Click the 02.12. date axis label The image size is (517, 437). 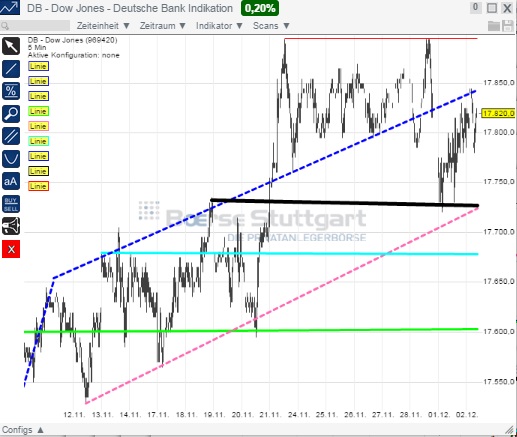pyautogui.click(x=467, y=415)
